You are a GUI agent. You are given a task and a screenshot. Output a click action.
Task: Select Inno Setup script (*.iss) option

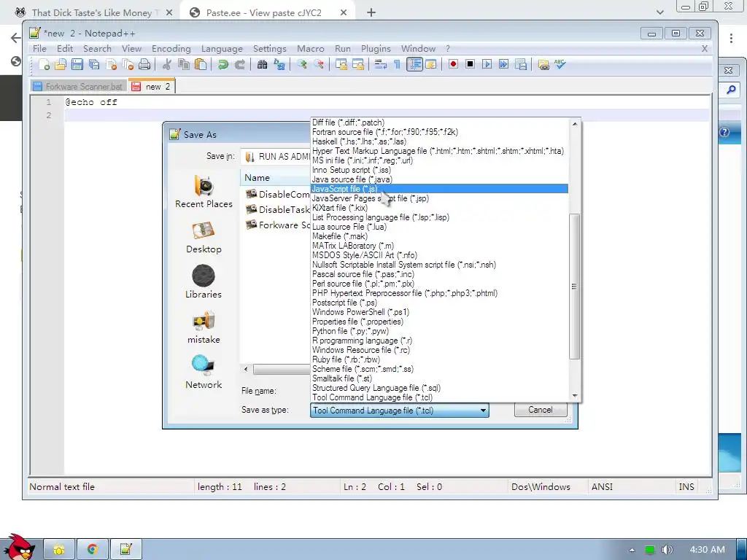coord(438,170)
